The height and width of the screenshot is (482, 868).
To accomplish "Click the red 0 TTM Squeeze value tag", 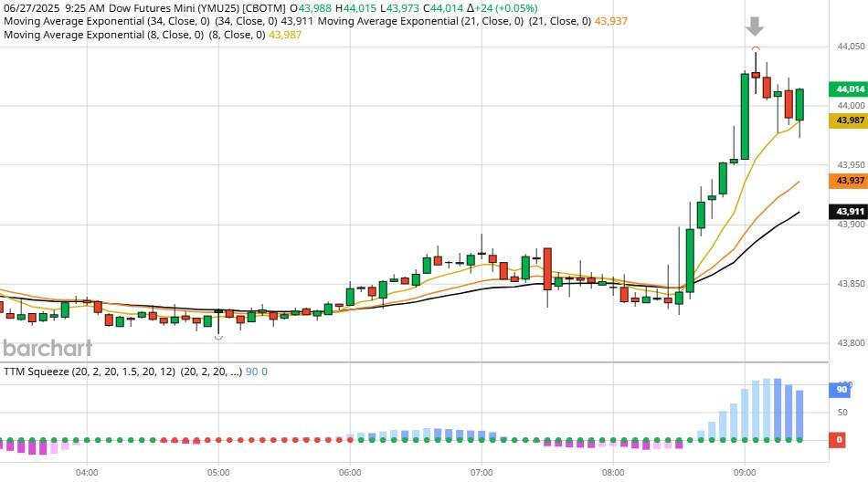I will click(840, 440).
